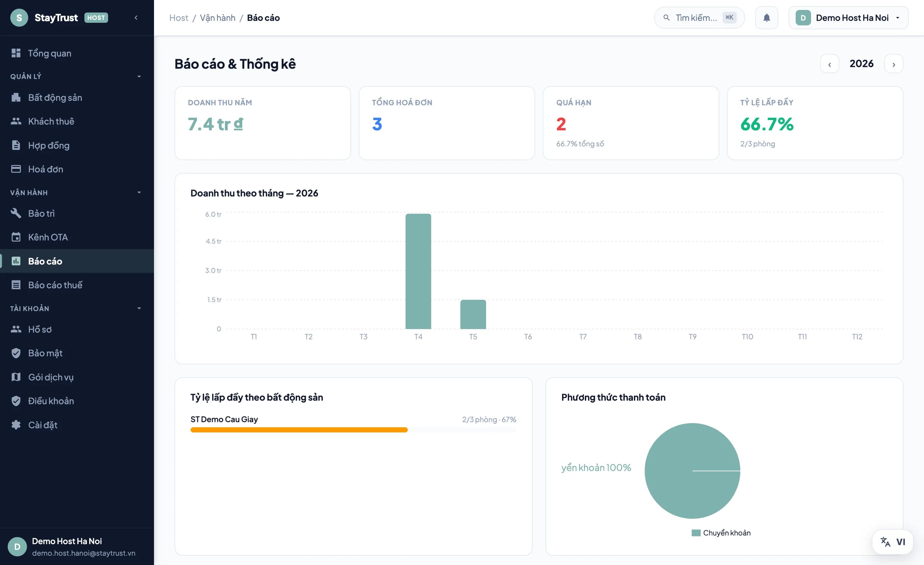
Task: Click the StayTrust S logo
Action: pos(19,18)
